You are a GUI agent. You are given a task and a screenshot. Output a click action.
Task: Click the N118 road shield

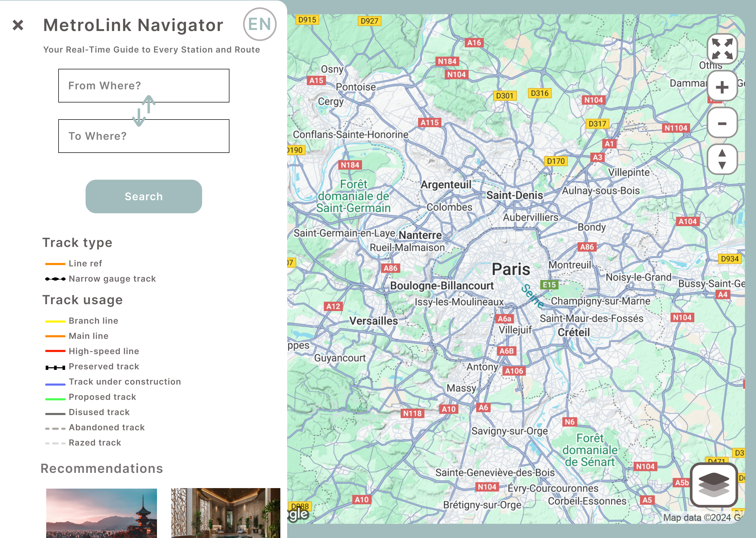click(x=412, y=413)
